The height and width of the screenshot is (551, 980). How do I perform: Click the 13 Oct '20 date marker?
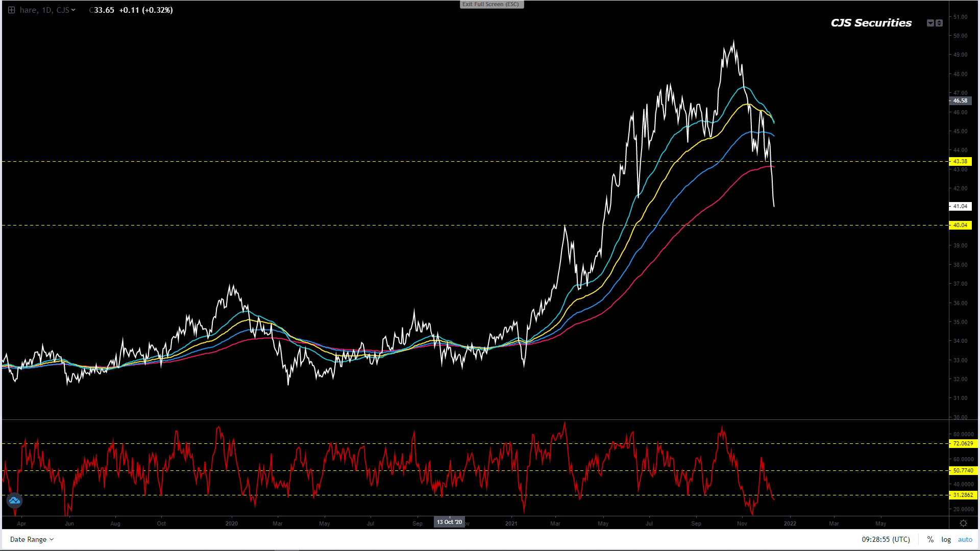tap(449, 522)
